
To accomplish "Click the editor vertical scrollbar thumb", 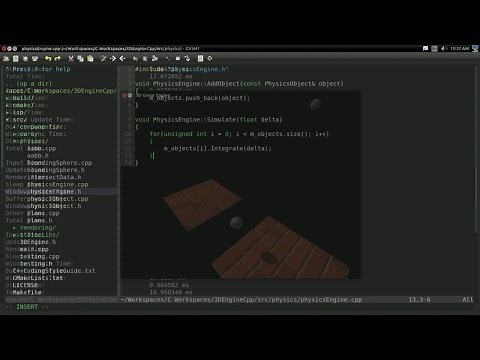I will [x=477, y=149].
